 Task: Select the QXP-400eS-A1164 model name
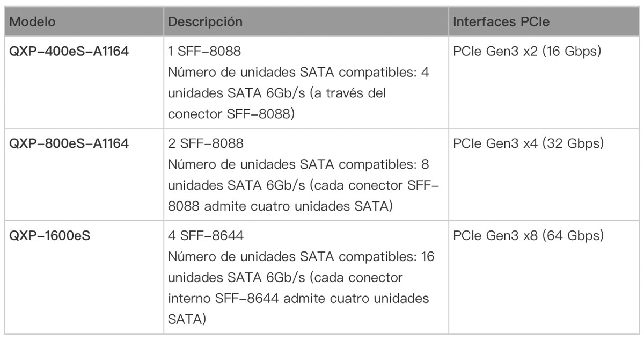(x=69, y=54)
